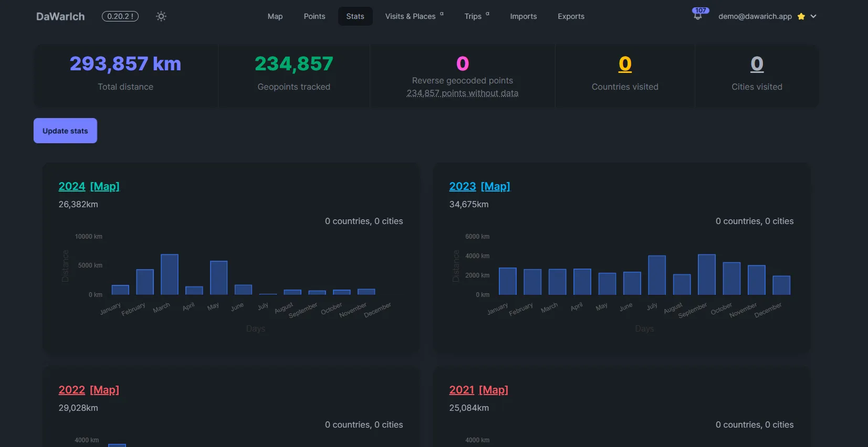This screenshot has width=868, height=447.
Task: Click the Countries visited count
Action: pyautogui.click(x=625, y=64)
